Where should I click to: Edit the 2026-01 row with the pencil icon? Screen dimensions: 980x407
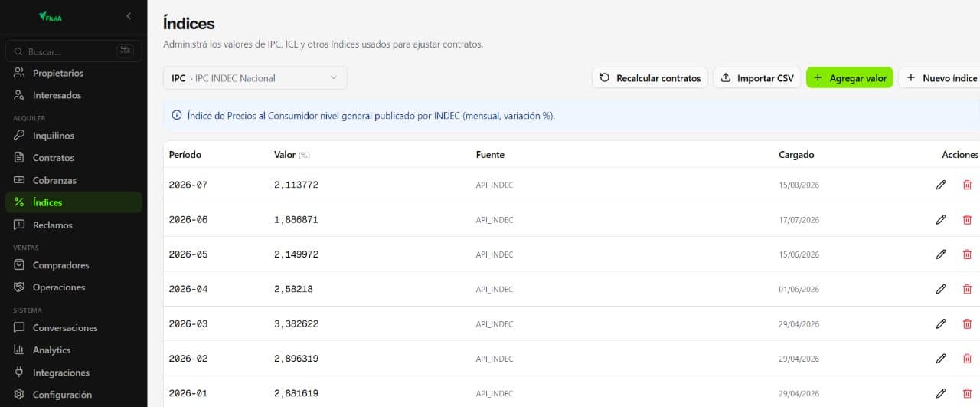pos(941,393)
